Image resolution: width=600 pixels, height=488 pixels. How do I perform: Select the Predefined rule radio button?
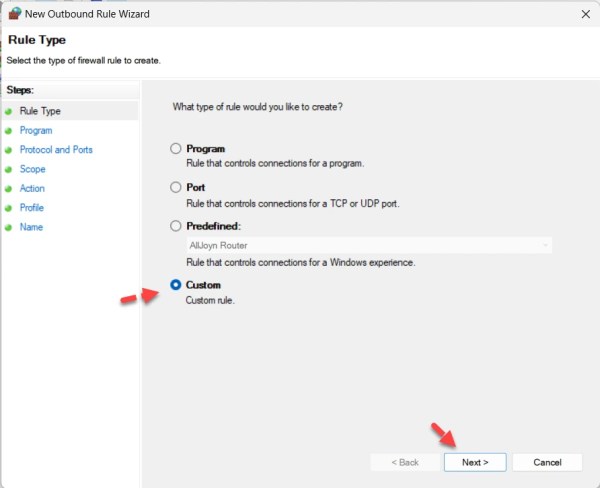click(176, 225)
